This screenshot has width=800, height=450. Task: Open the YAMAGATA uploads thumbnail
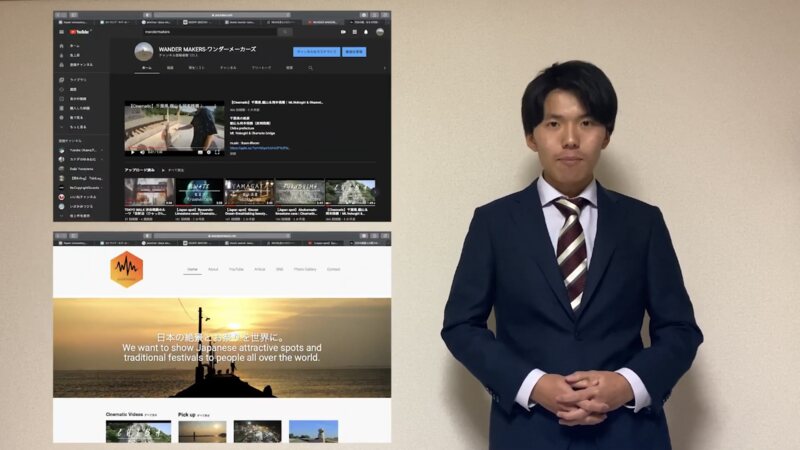(x=249, y=192)
